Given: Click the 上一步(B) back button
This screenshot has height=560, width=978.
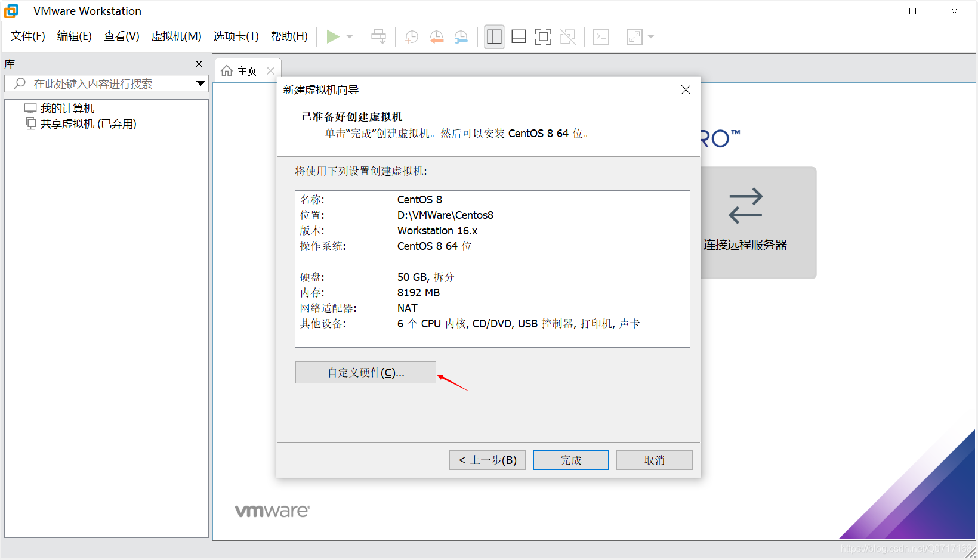Looking at the screenshot, I should point(488,460).
